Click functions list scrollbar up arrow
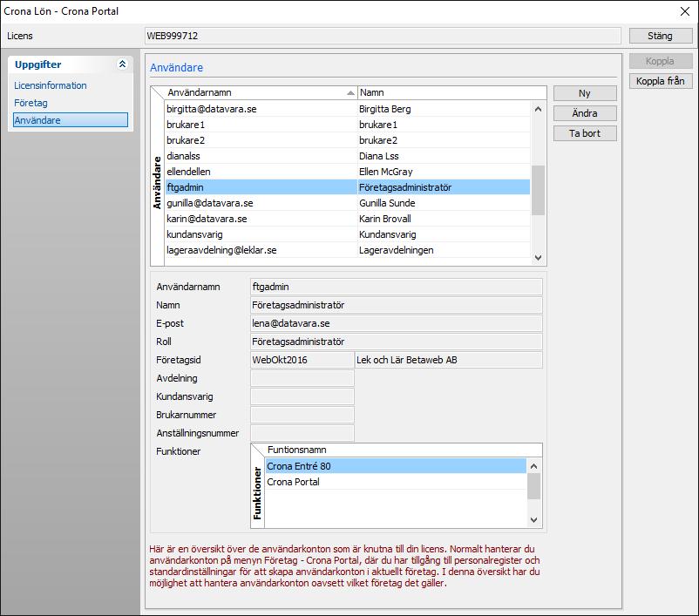This screenshot has height=616, width=699. (533, 466)
